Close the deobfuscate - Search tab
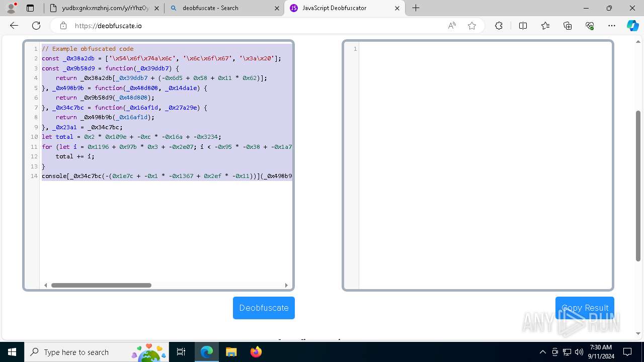The height and width of the screenshot is (362, 644). (x=277, y=8)
